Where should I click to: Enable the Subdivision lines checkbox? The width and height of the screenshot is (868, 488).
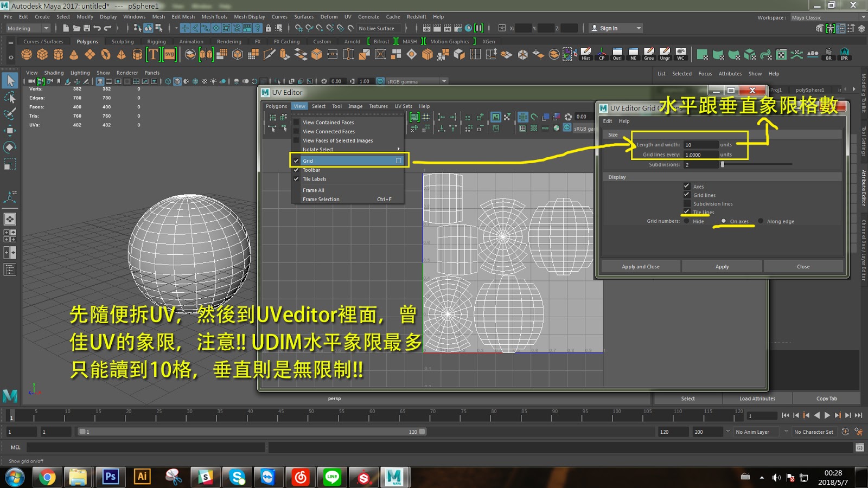(687, 204)
